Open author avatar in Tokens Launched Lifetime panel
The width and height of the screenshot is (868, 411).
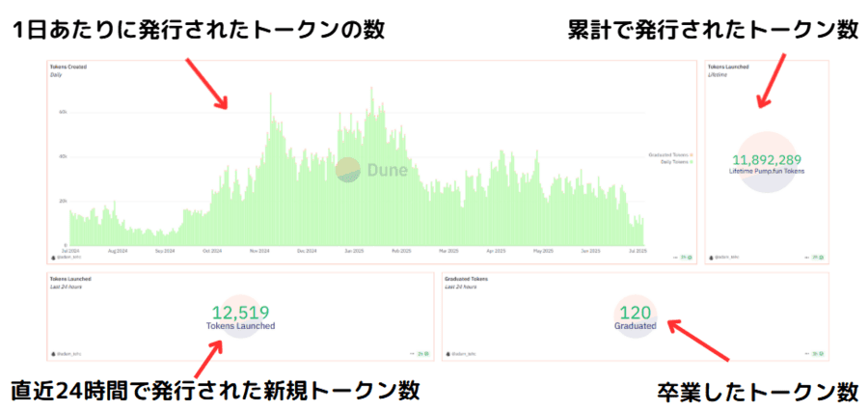coord(712,258)
